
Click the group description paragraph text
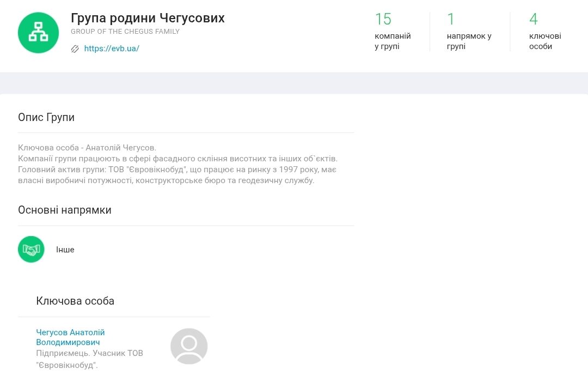coord(177,164)
